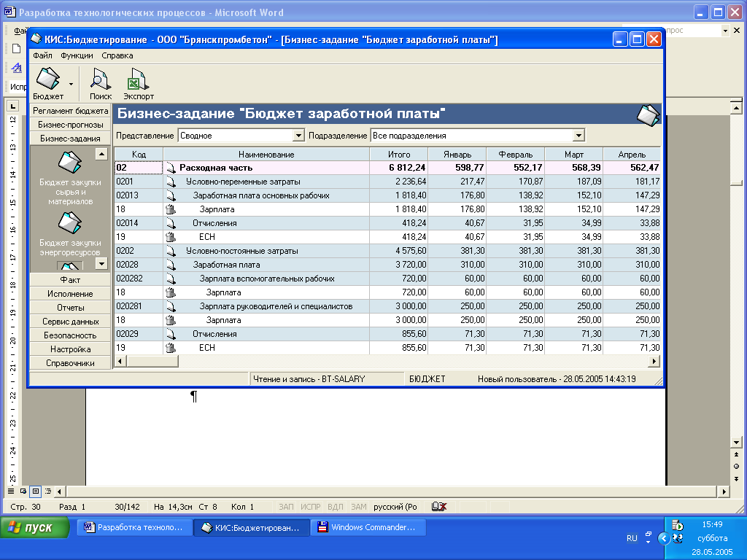Screen dimensions: 747x560
Task: Click the icon beside Условно-постоянные затраты
Action: coord(171,251)
